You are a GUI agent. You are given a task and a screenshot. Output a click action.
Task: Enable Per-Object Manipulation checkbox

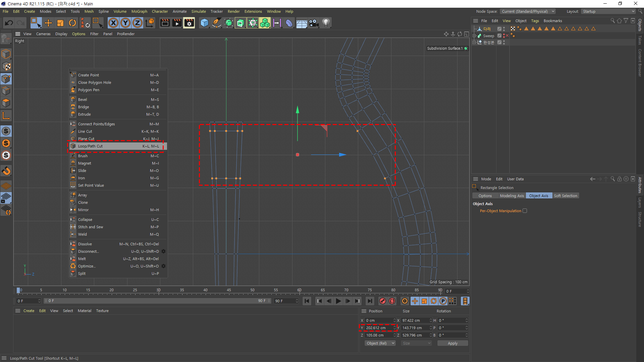(525, 211)
